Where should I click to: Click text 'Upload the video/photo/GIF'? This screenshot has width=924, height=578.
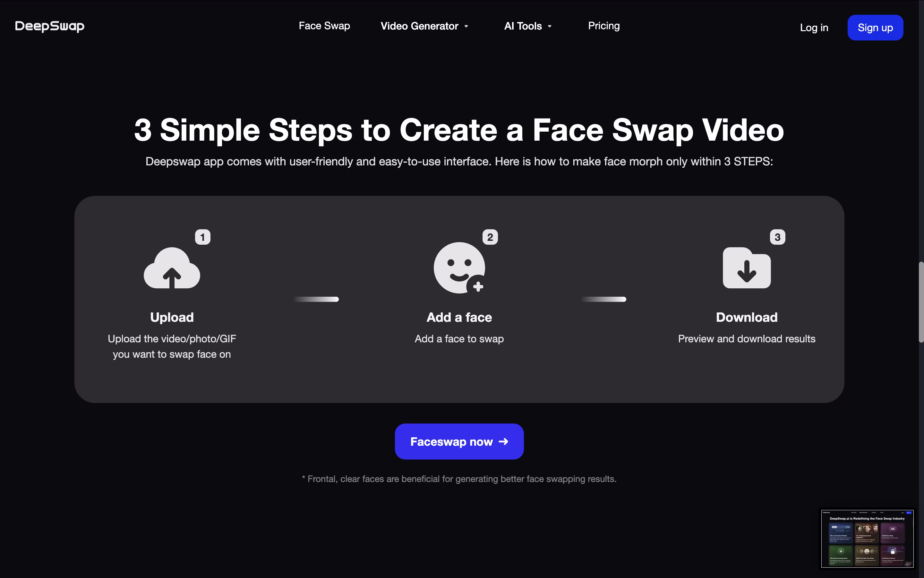tap(172, 339)
